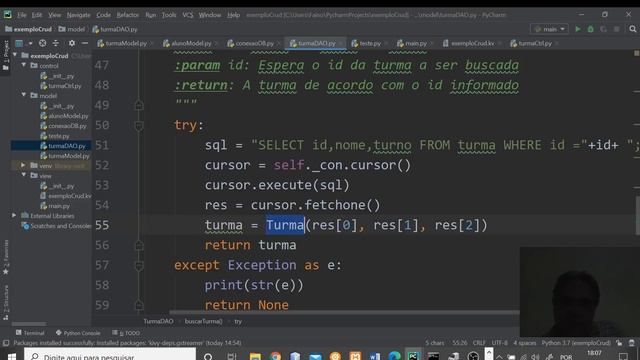Image resolution: width=640 pixels, height=360 pixels.
Task: Click TurmaDAO in editor breadcrumbs
Action: 158,322
